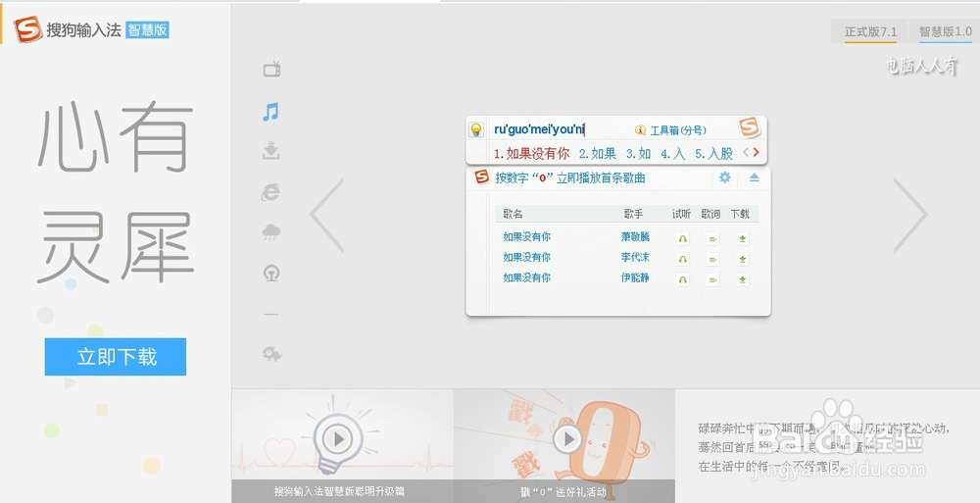Screen dimensions: 980x503
Task: Play the 搜狗输入法智慧版聪明升级篇 video
Action: tap(338, 439)
